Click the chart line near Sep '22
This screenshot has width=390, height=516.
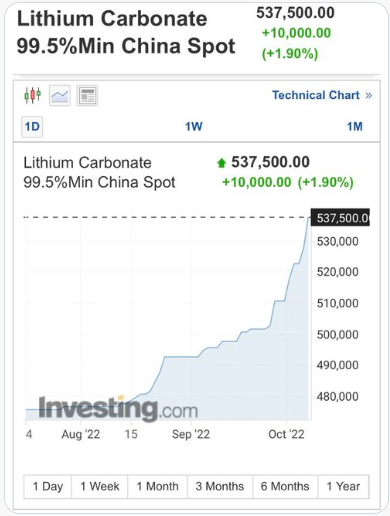[x=191, y=357]
